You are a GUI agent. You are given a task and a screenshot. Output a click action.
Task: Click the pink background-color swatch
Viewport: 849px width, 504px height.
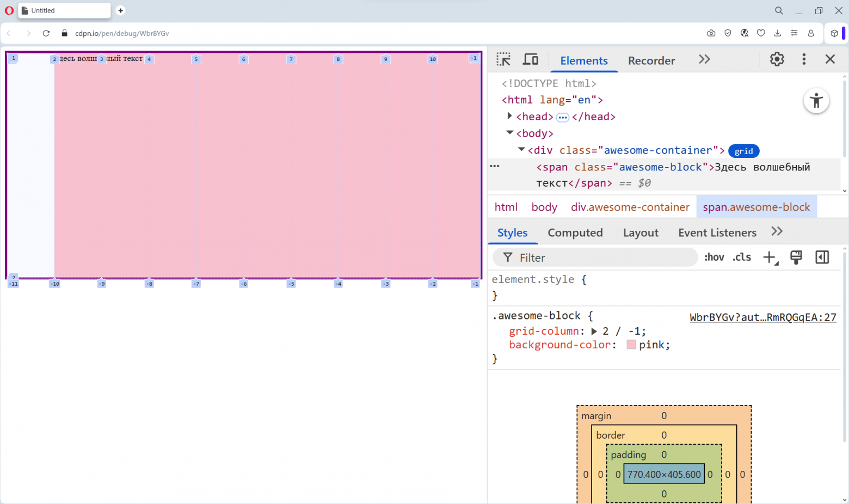click(x=631, y=344)
